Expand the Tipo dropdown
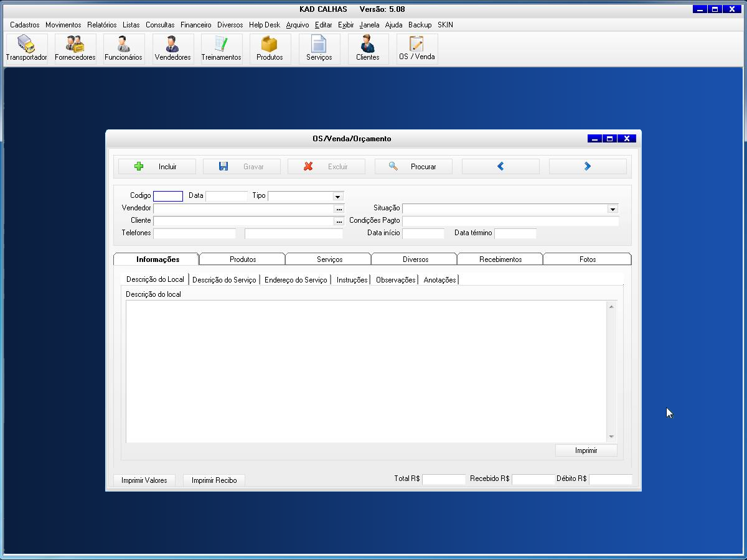Viewport: 747px width, 560px height. click(337, 197)
